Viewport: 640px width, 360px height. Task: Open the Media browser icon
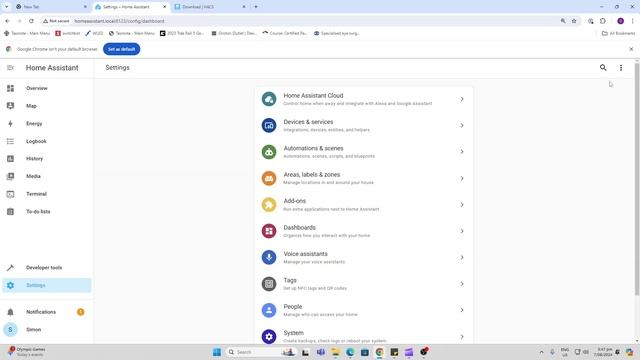tap(10, 176)
